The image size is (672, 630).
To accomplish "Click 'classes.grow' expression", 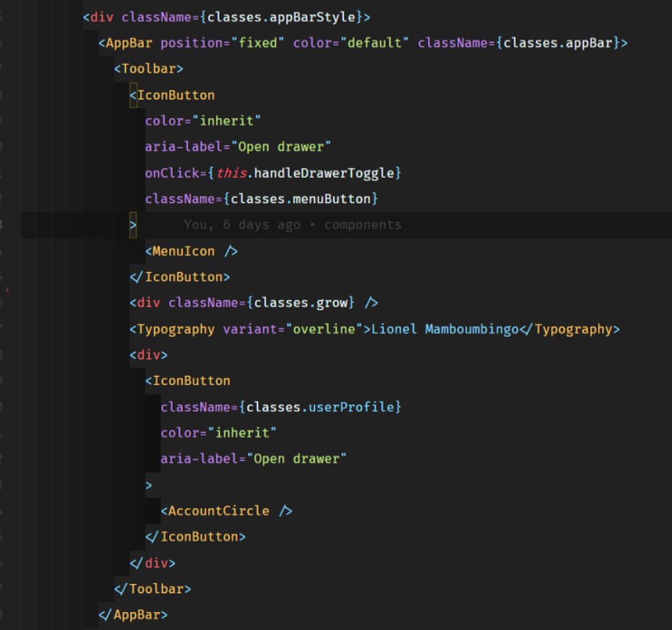I will tap(301, 303).
